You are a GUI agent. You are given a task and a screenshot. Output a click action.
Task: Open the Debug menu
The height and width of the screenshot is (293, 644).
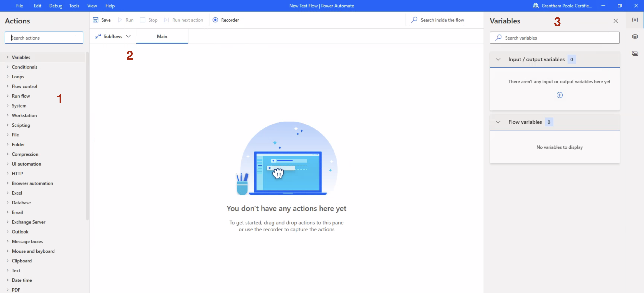(56, 6)
